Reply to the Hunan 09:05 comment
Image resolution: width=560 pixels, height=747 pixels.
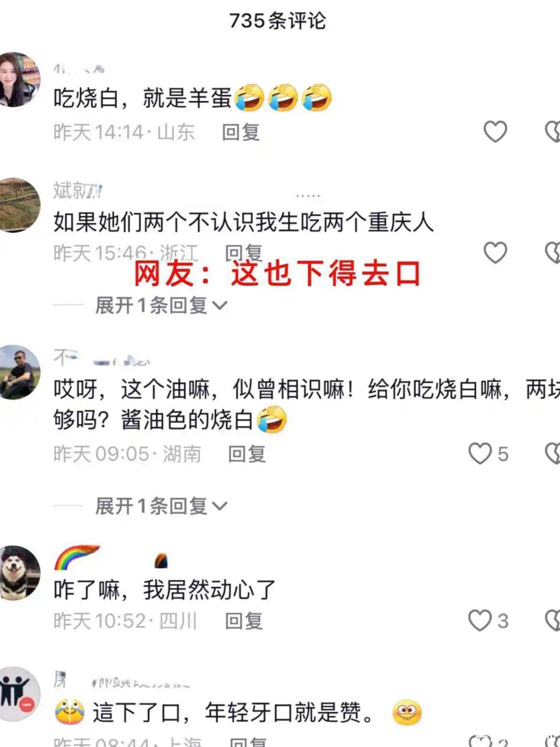click(247, 454)
